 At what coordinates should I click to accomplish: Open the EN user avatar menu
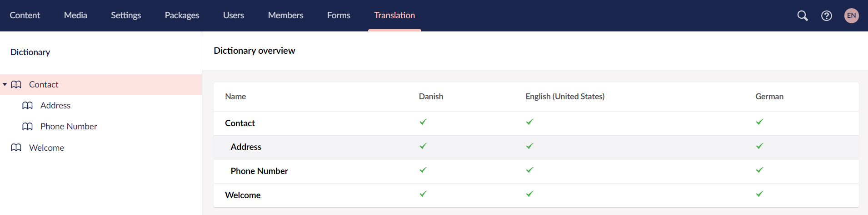click(x=851, y=15)
